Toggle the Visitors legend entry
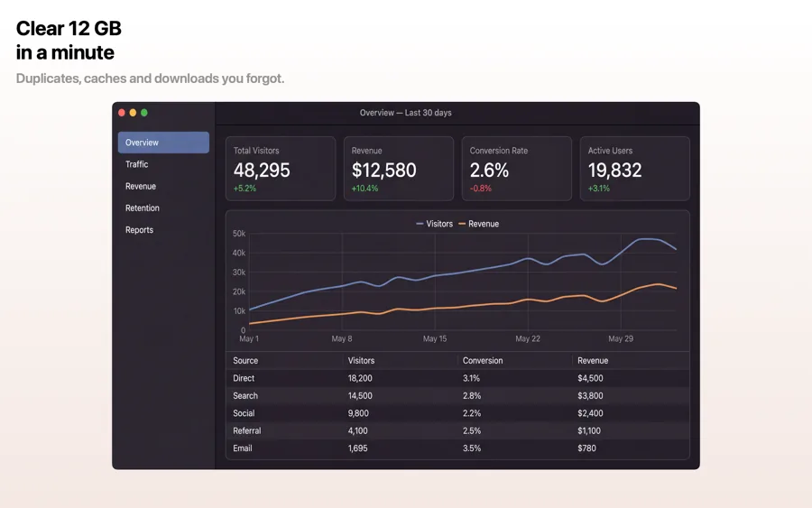 tap(434, 224)
